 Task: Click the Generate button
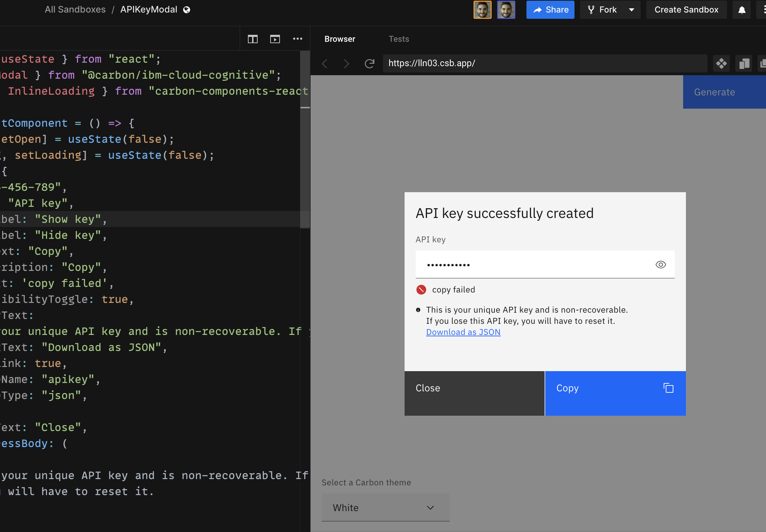714,92
